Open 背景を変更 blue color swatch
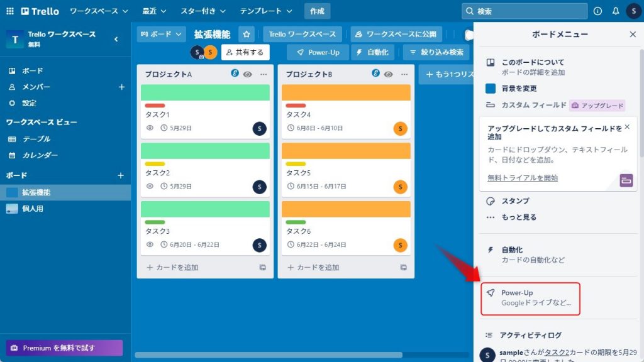The image size is (644, 362). tap(491, 88)
